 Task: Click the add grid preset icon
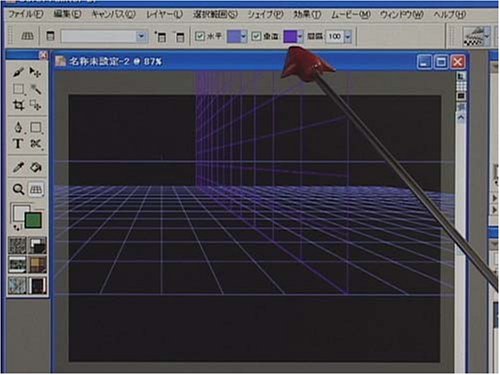coord(160,36)
